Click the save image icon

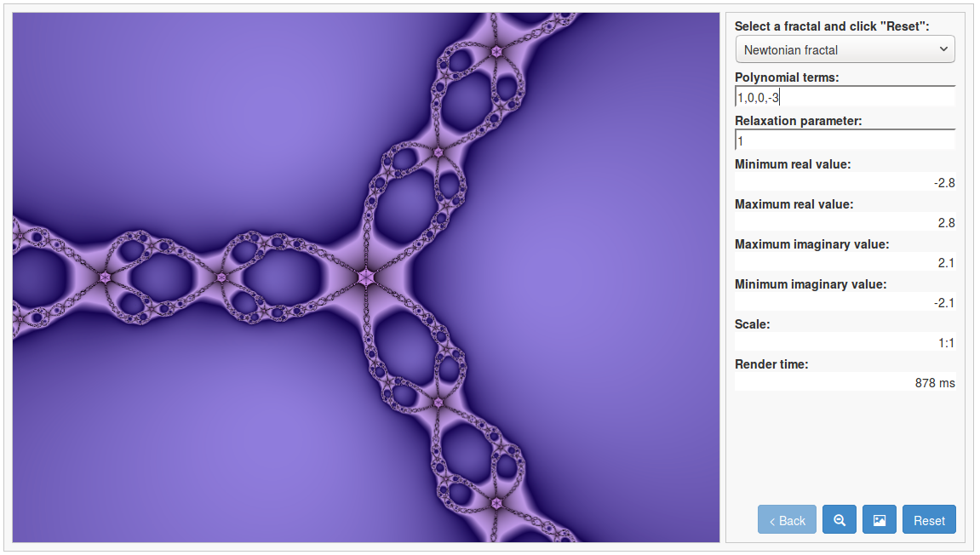pos(879,519)
